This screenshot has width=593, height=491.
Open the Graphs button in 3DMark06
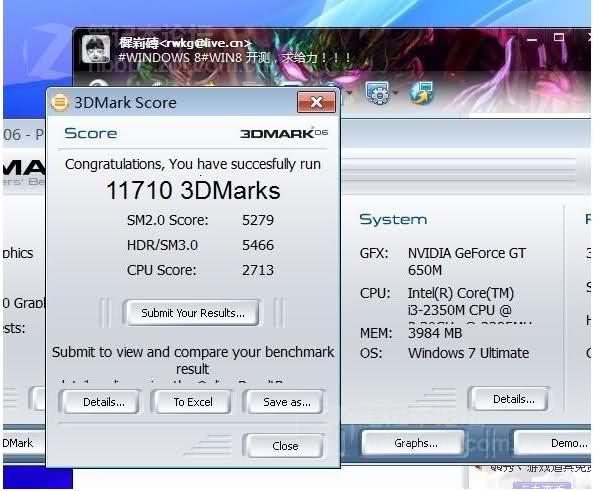[x=415, y=443]
